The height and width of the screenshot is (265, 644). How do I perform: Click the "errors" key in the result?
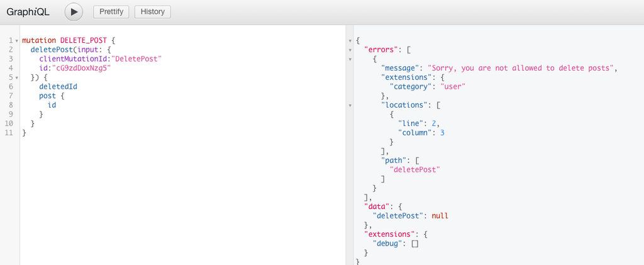coord(382,50)
